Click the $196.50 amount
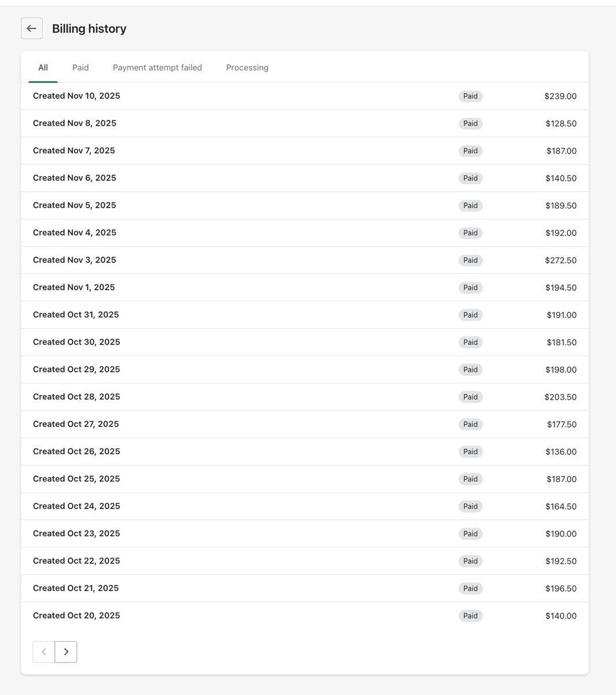Screen dimensions: 616x695 click(x=561, y=588)
